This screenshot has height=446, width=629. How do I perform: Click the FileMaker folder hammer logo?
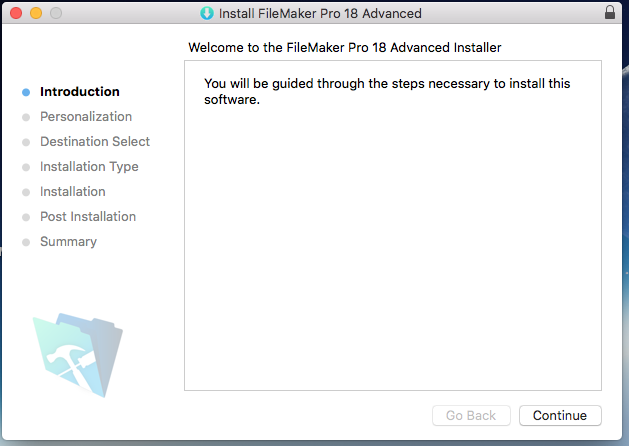coord(78,355)
